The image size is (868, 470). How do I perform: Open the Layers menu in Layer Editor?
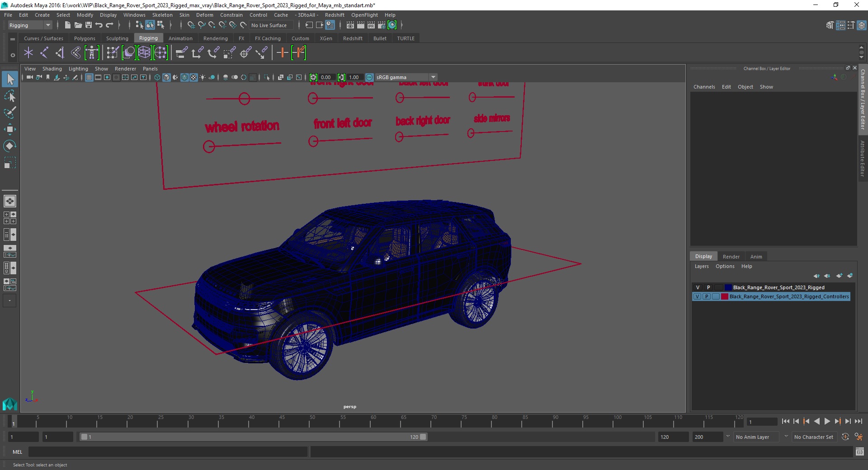pos(702,266)
